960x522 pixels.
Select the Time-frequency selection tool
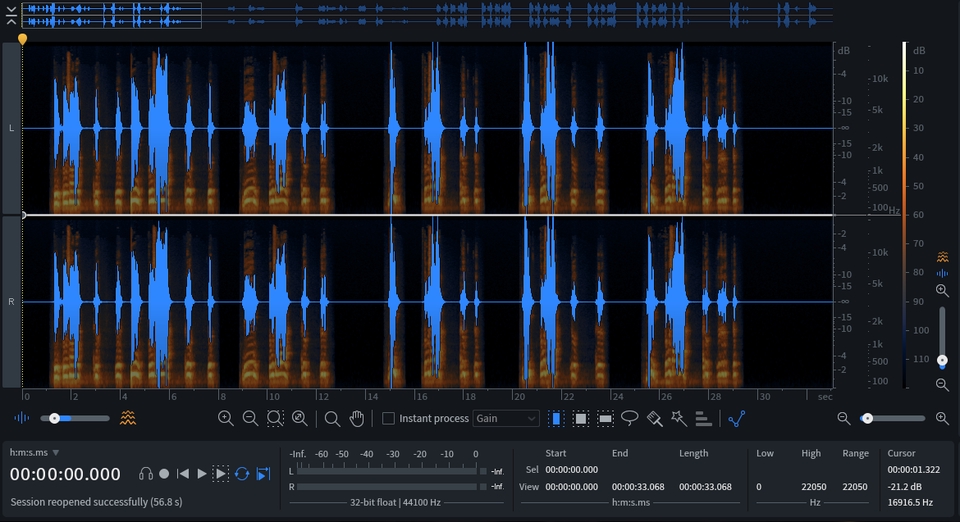(x=580, y=419)
